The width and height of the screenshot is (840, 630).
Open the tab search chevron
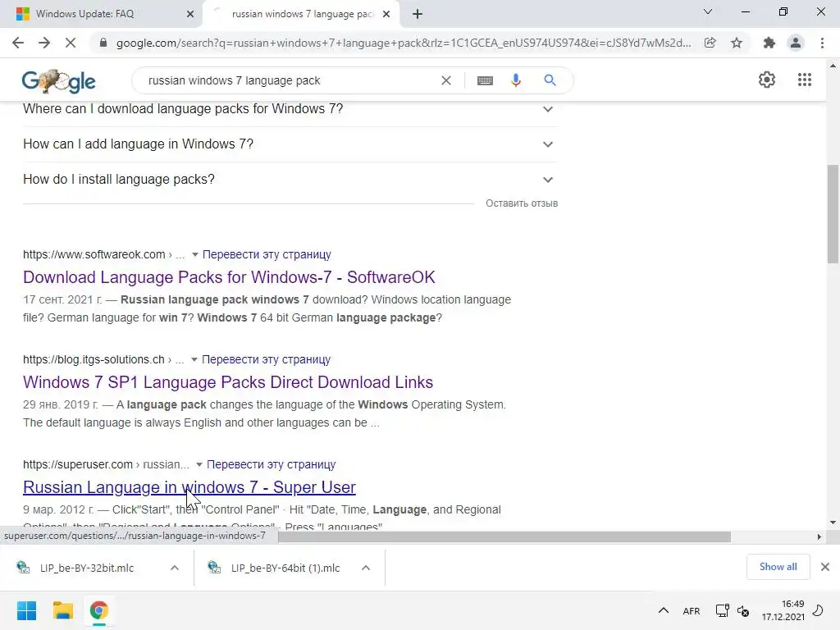tap(708, 11)
